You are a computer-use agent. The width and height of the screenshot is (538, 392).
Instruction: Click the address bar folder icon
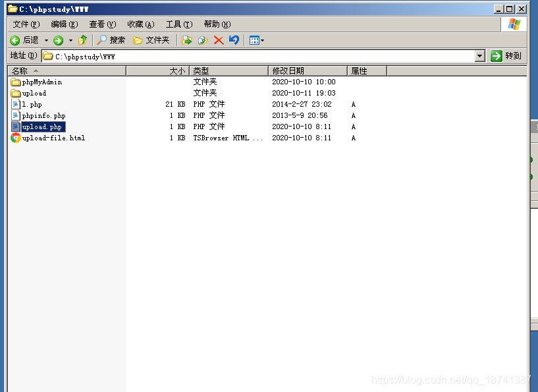coord(48,56)
